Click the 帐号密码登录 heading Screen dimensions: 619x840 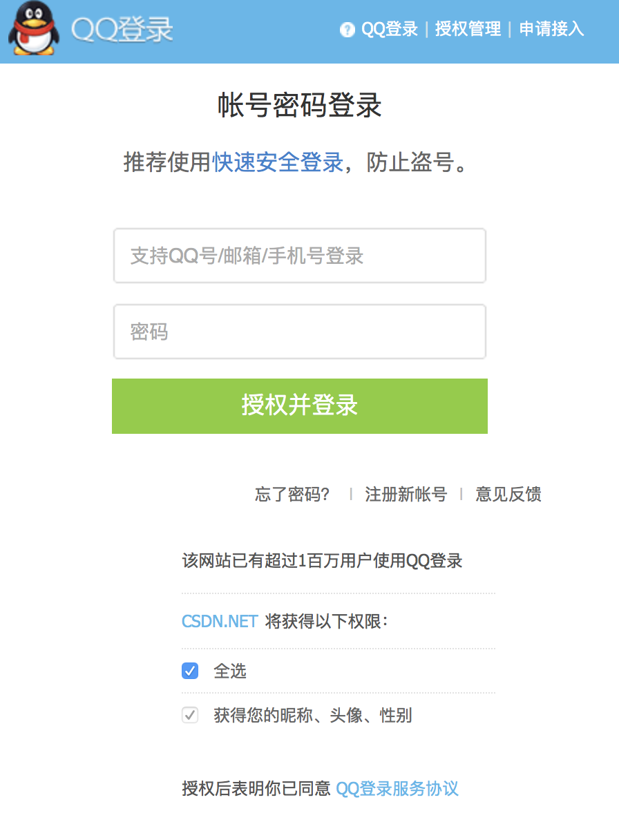(x=300, y=106)
